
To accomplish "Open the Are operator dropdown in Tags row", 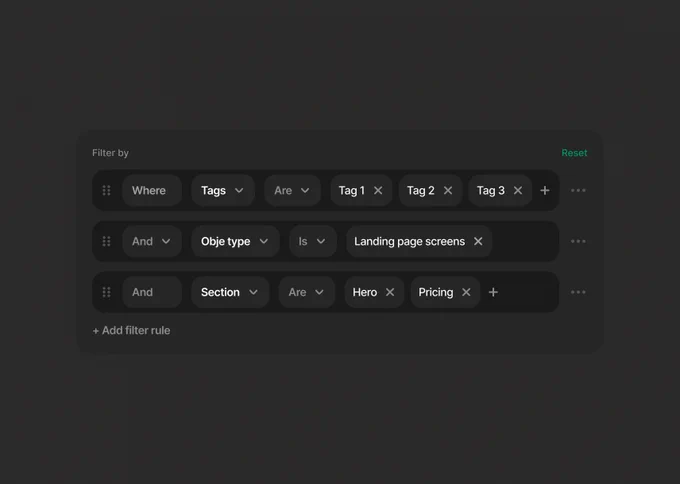I will pos(292,190).
